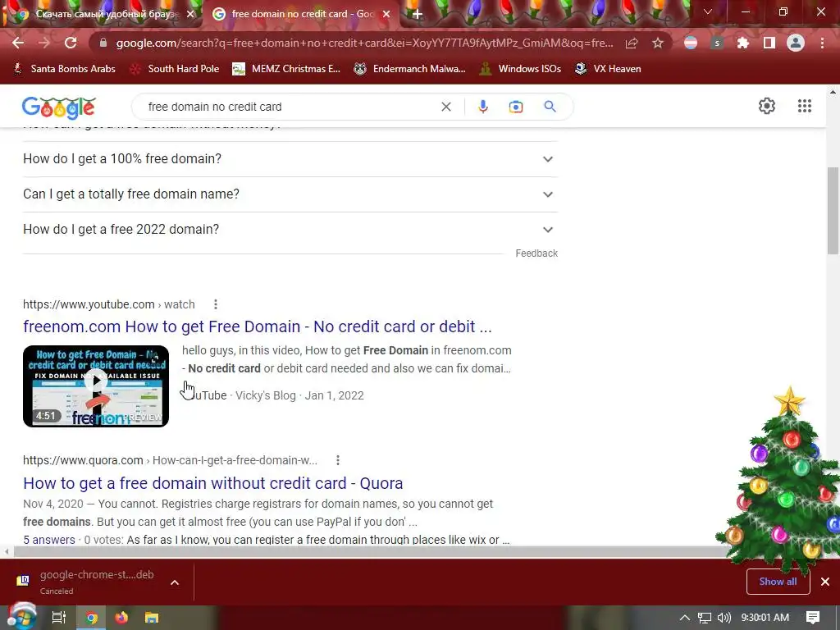Screen dimensions: 840x630
Task: Open a new browser tab
Action: tap(418, 15)
